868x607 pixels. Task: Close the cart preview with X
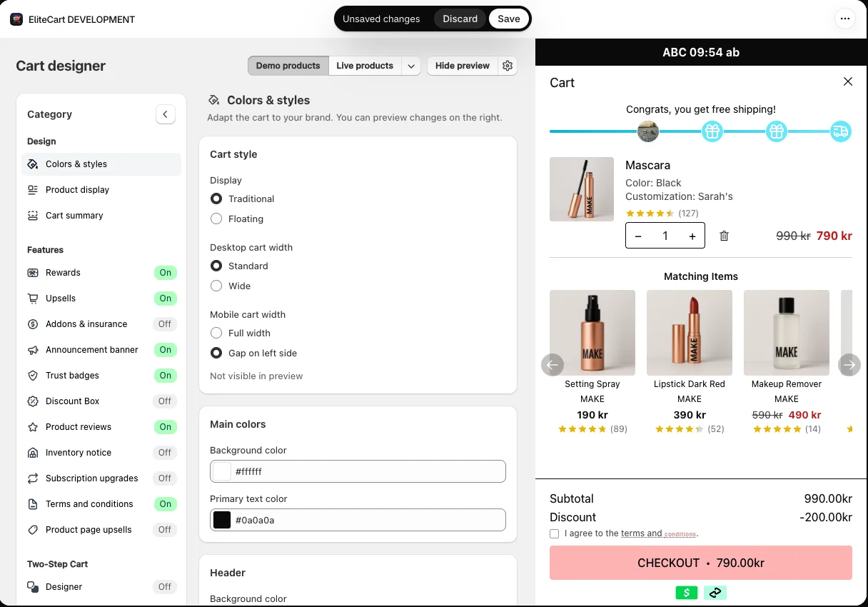[x=848, y=81]
